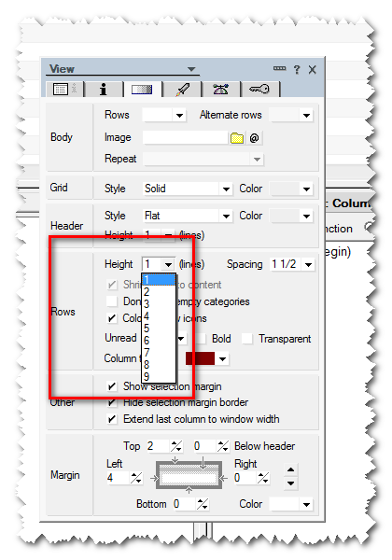Image resolution: width=392 pixels, height=560 pixels.
Task: Choose 9 from the height dropdown list
Action: coord(159,376)
